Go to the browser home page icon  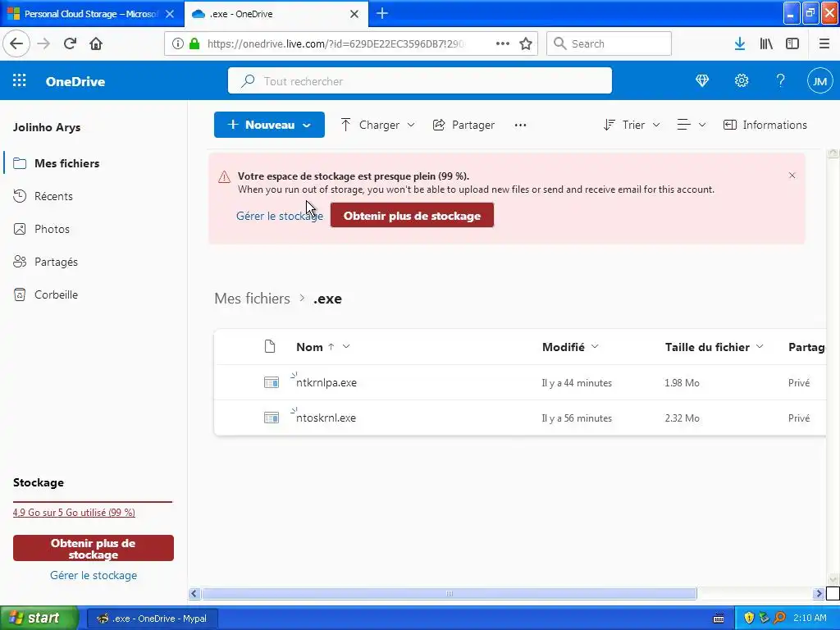(x=96, y=43)
